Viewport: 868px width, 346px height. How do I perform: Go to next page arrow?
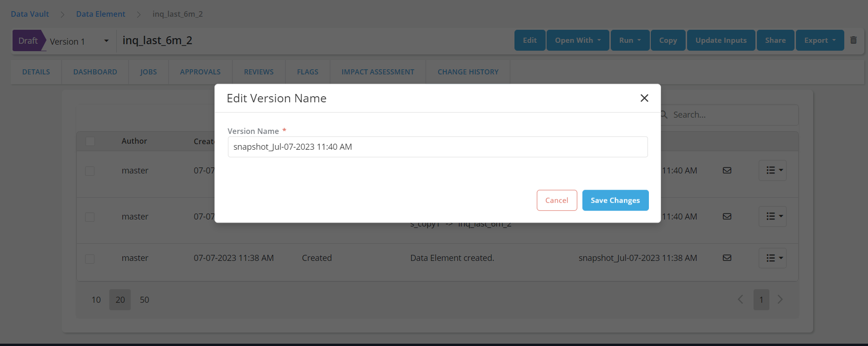(780, 299)
